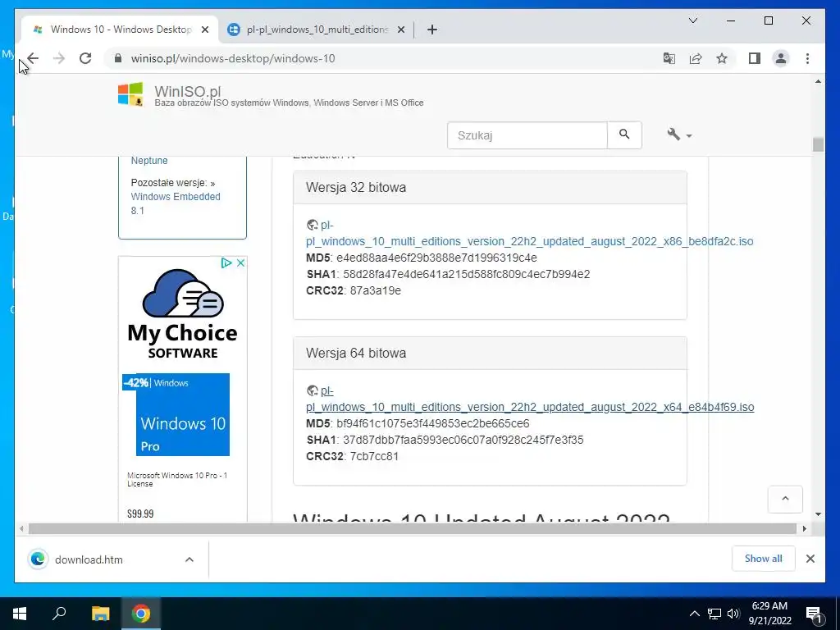The image size is (840, 630).
Task: Click the scroll-to-top arrow button
Action: point(785,500)
